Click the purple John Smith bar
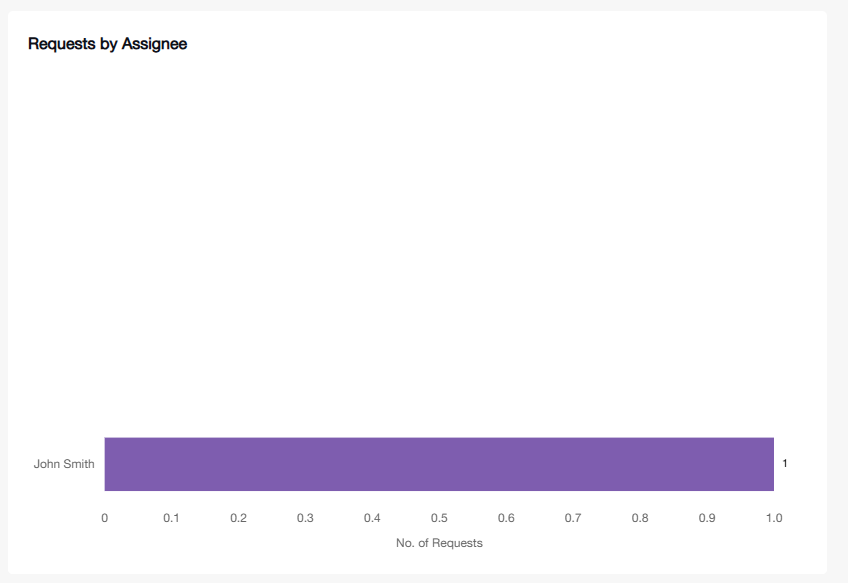This screenshot has width=848, height=583. 438,464
